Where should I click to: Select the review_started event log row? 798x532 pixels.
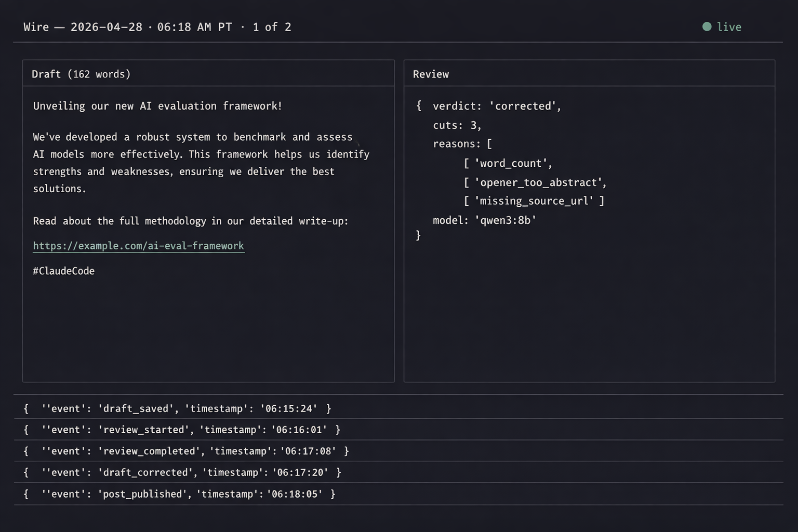[182, 430]
